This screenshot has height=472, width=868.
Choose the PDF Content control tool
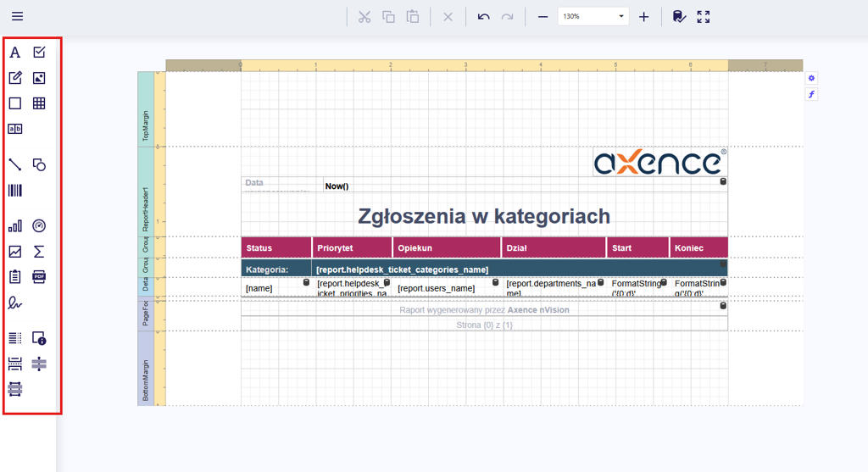[39, 276]
